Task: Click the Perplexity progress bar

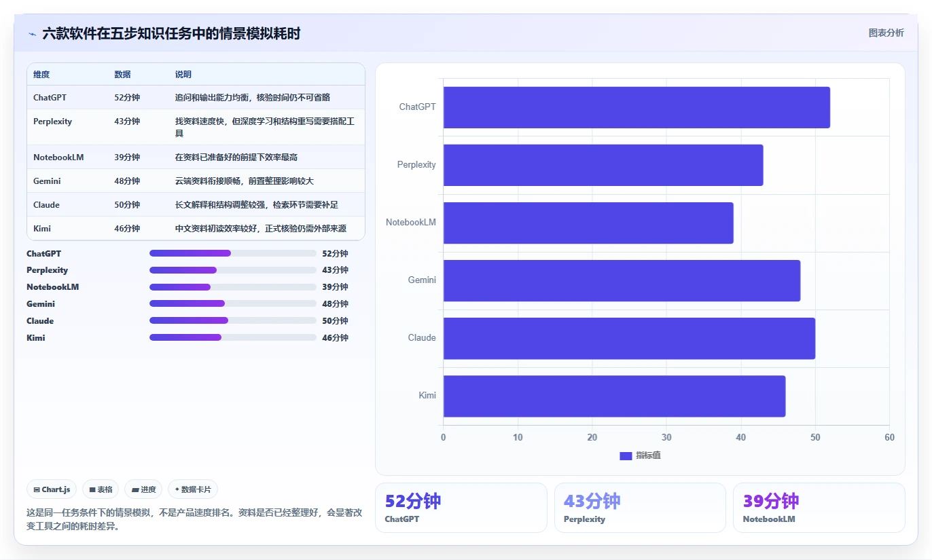Action: point(233,270)
